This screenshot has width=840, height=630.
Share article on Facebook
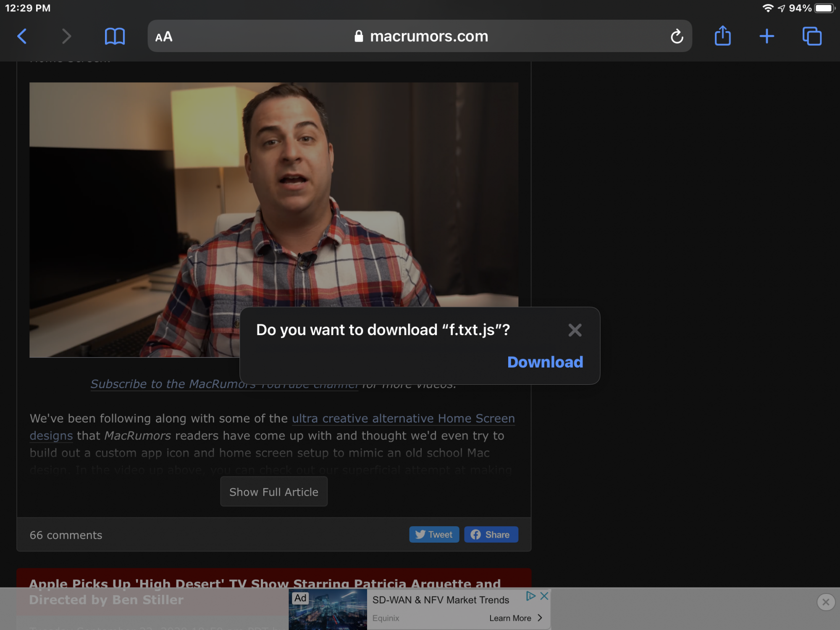(x=491, y=535)
